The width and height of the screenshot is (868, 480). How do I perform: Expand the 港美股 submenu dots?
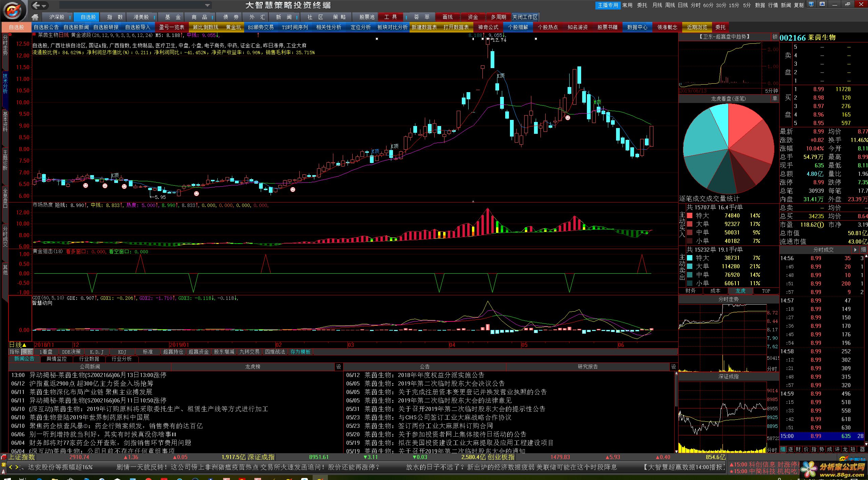point(154,17)
